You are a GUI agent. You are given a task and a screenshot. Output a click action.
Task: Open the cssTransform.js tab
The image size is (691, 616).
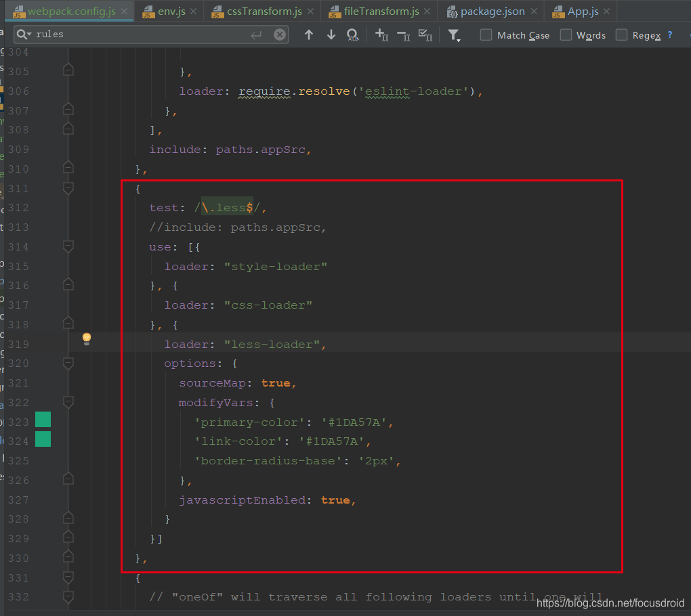click(x=264, y=12)
